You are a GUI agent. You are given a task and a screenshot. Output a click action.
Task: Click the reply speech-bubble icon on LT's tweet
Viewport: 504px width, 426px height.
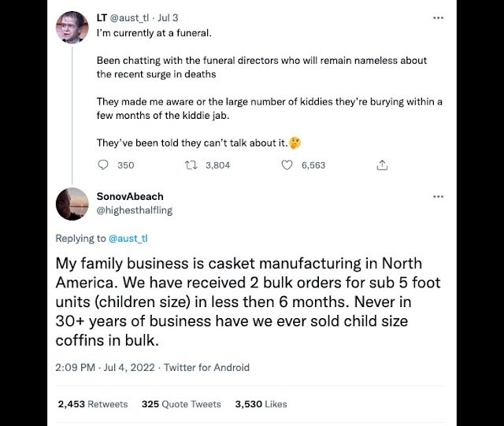(x=103, y=165)
